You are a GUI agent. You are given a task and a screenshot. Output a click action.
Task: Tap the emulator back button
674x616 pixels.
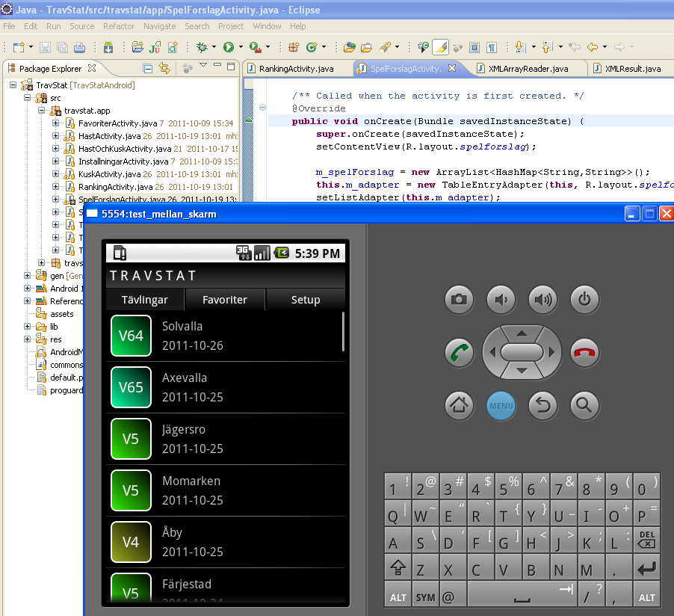pos(543,405)
